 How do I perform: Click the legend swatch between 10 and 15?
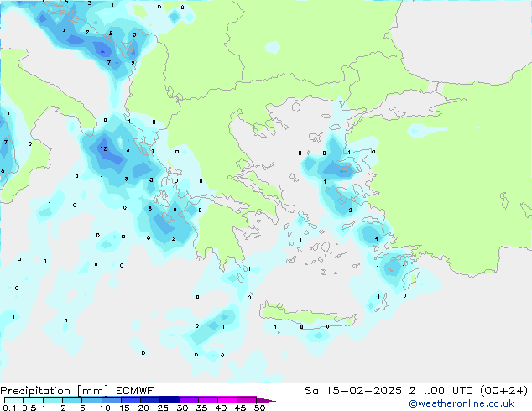pyautogui.click(x=111, y=400)
